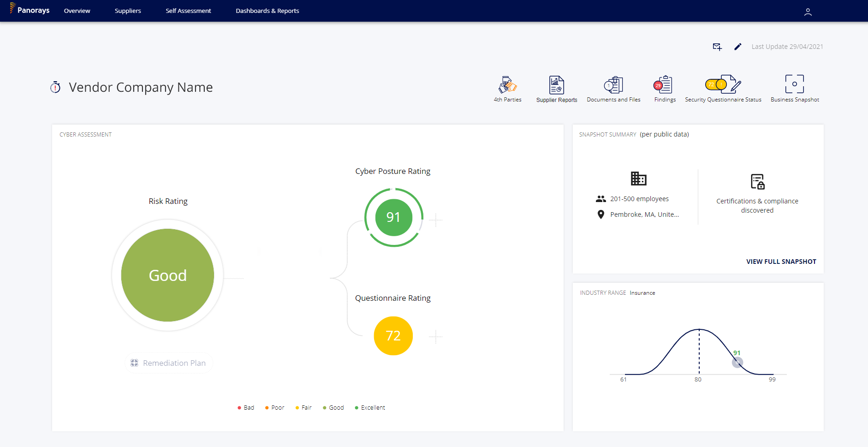Toggle the Good legend filter
868x447 pixels.
click(x=333, y=407)
